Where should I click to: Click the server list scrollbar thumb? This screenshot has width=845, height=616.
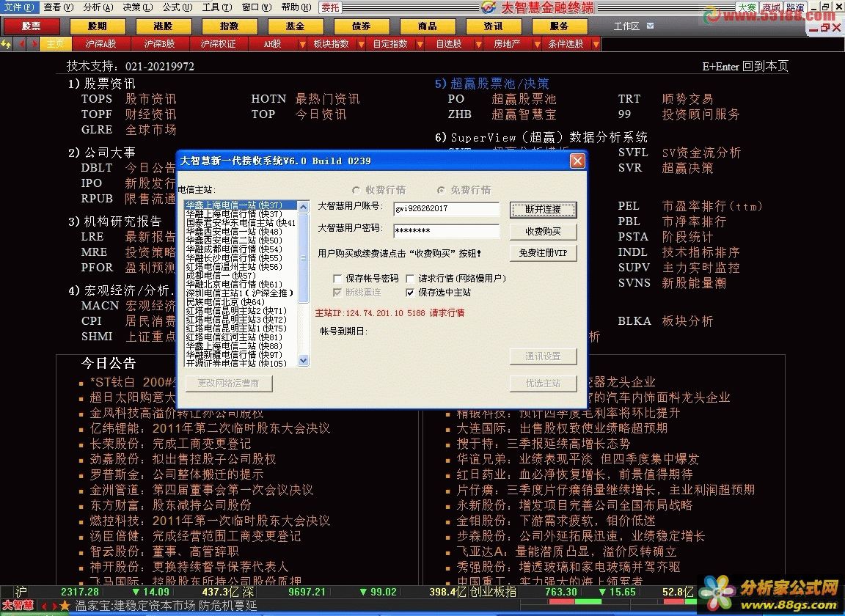click(x=304, y=257)
